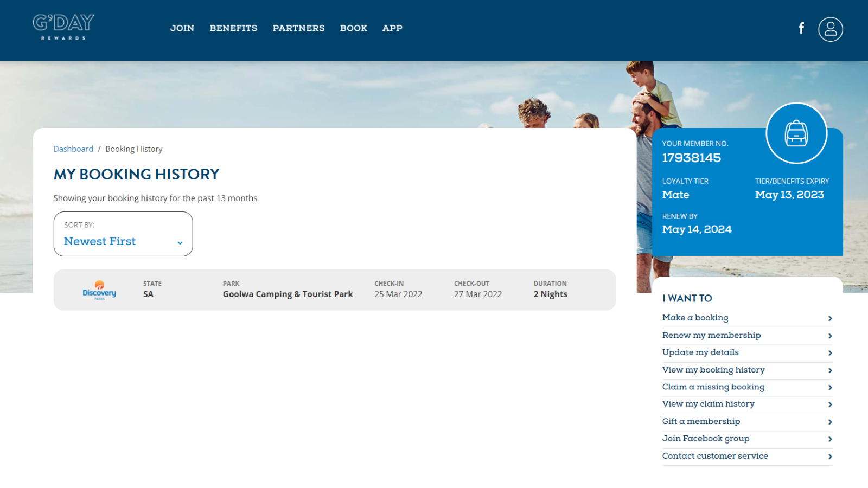The image size is (868, 488).
Task: Click the arrow next to Make a booking
Action: 830,318
